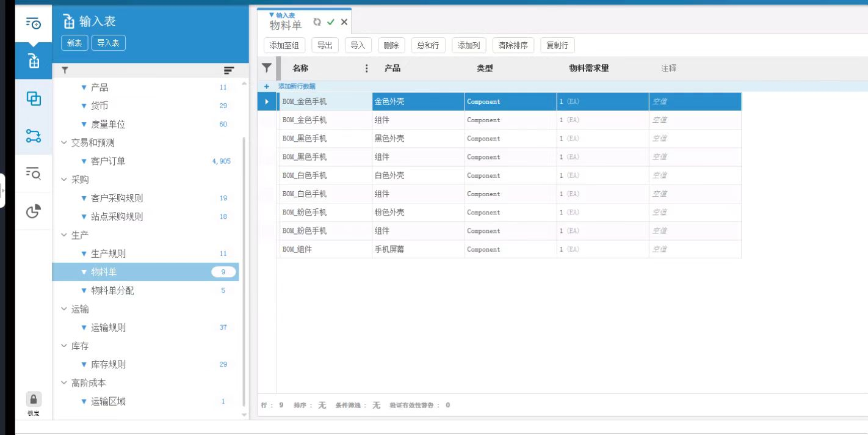The width and height of the screenshot is (868, 435).
Task: Collapse the 生产 category in tree
Action: point(65,235)
